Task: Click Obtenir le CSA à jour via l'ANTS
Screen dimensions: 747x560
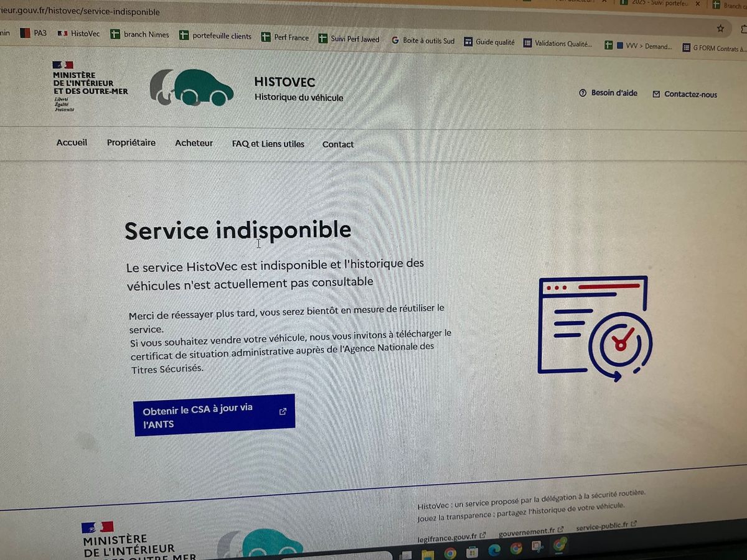Action: tap(214, 416)
